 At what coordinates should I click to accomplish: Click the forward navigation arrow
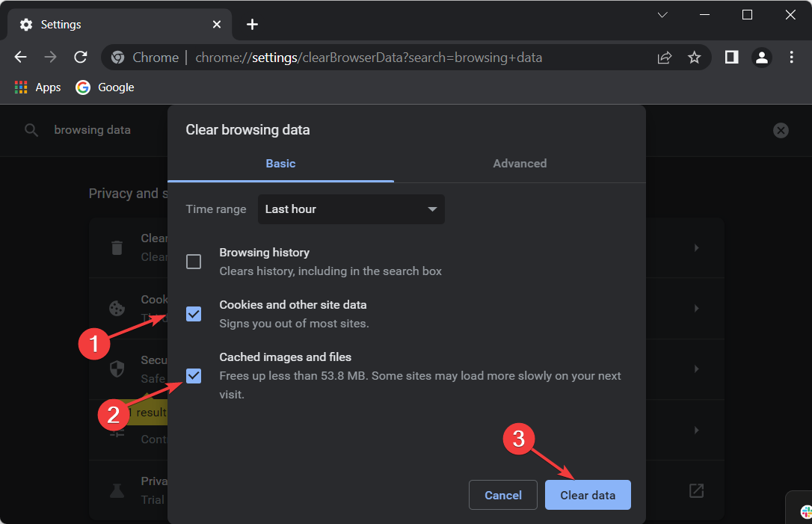click(50, 57)
